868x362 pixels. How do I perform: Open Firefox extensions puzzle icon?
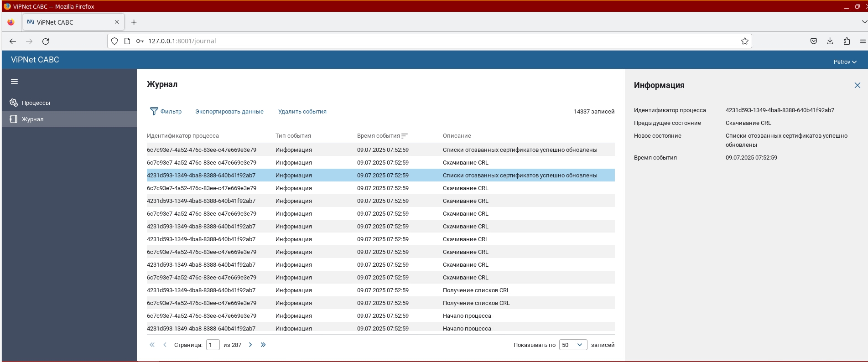click(x=847, y=41)
